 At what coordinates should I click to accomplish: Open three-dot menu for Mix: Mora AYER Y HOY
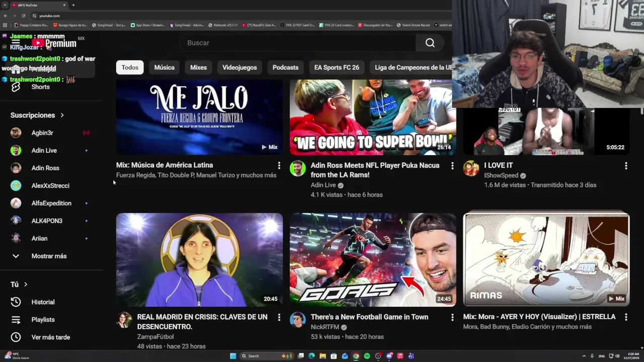pos(626,317)
